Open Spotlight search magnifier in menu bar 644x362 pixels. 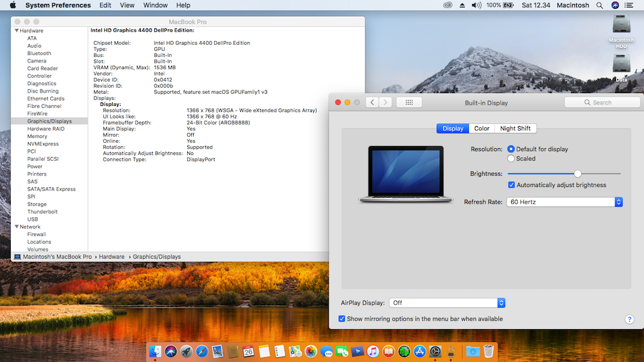600,5
